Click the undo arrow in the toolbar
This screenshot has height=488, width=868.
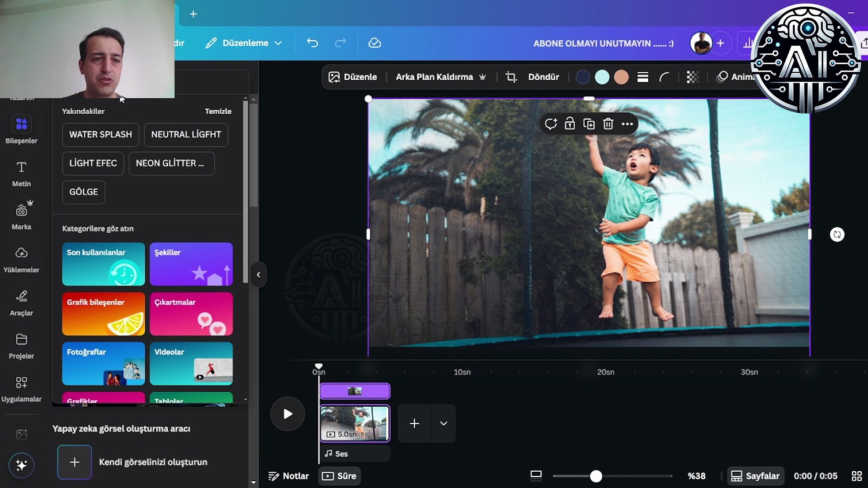coord(312,43)
